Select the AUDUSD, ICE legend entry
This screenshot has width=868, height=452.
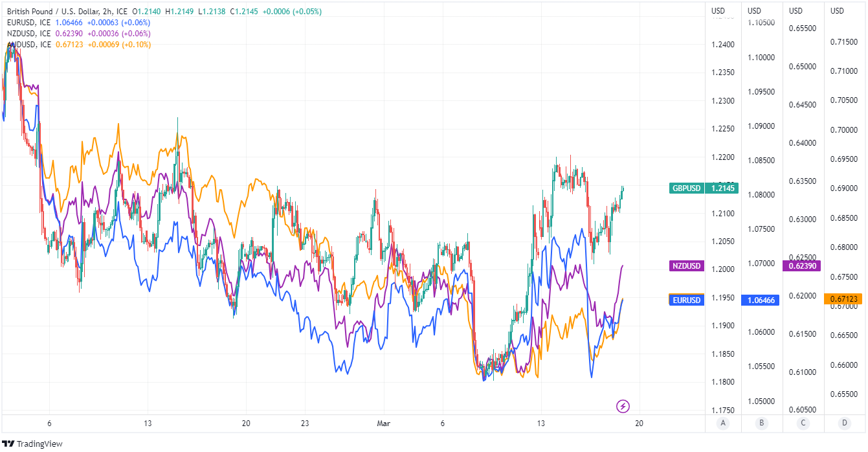tap(29, 45)
